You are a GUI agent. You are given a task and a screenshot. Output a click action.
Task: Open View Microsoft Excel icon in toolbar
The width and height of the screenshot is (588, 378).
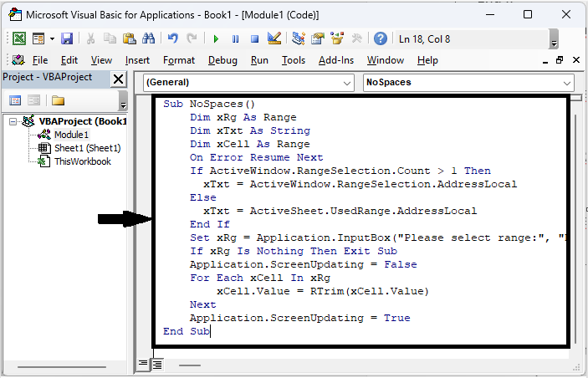click(19, 38)
